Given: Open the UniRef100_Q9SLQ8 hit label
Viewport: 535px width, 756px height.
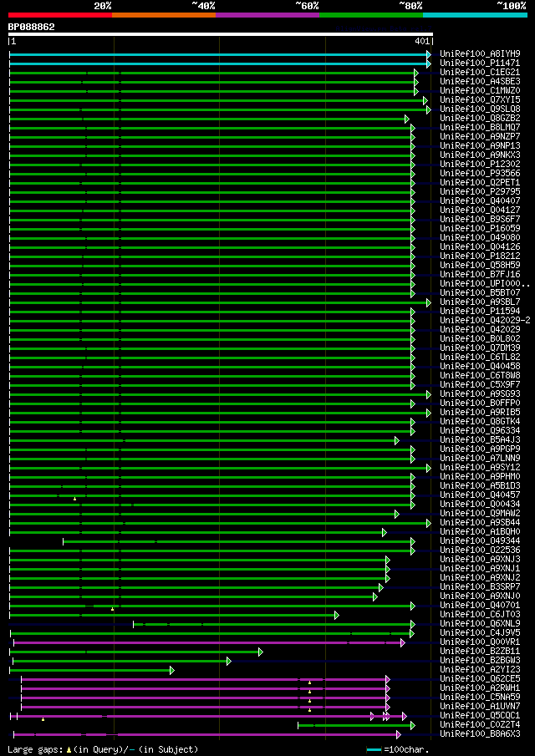Looking at the screenshot, I should tap(480, 109).
